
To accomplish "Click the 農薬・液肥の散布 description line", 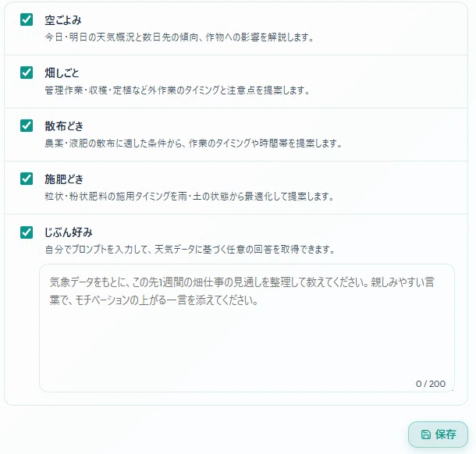I will (194, 144).
